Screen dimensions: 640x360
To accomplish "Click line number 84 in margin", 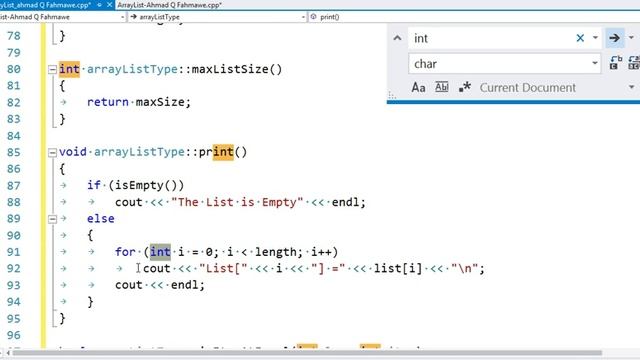I will (13, 136).
